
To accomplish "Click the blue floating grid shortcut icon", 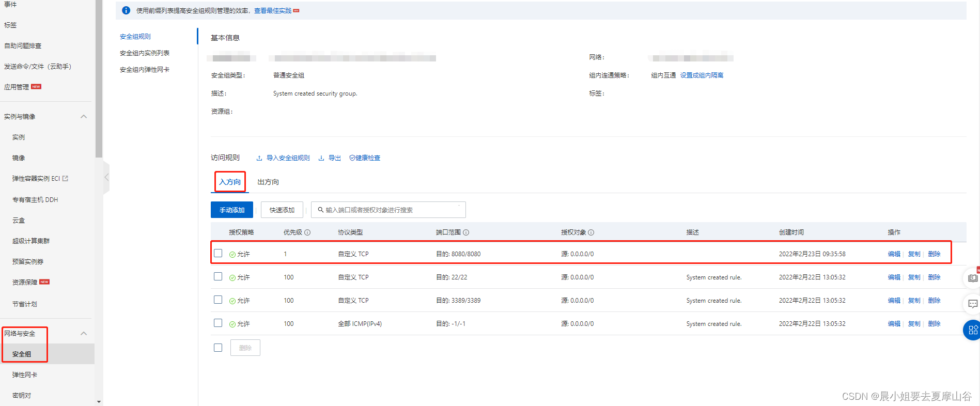I will [972, 330].
